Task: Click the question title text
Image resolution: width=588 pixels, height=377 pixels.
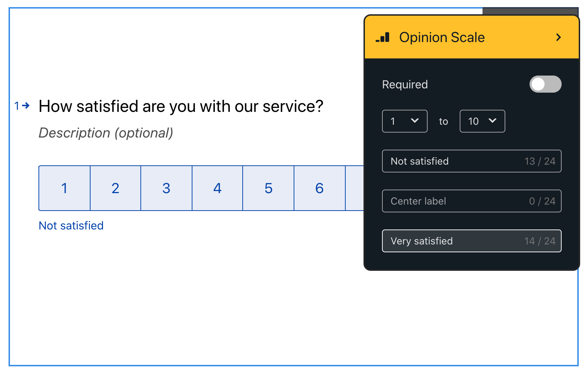Action: (181, 106)
